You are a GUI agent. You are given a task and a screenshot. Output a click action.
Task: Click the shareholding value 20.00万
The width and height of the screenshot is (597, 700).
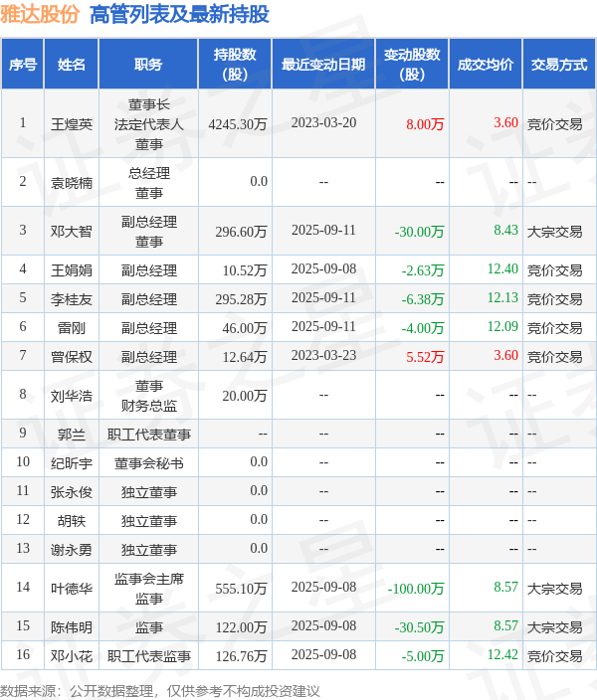coord(245,396)
